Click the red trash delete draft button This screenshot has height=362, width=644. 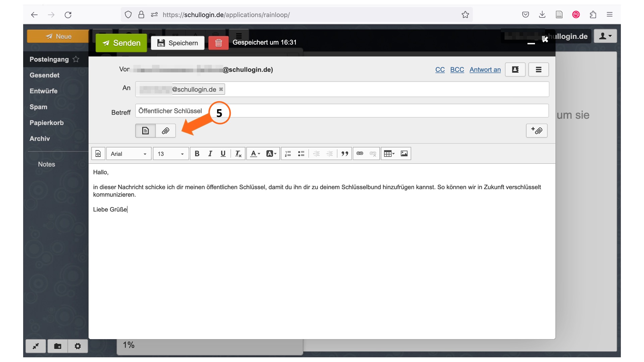click(218, 43)
